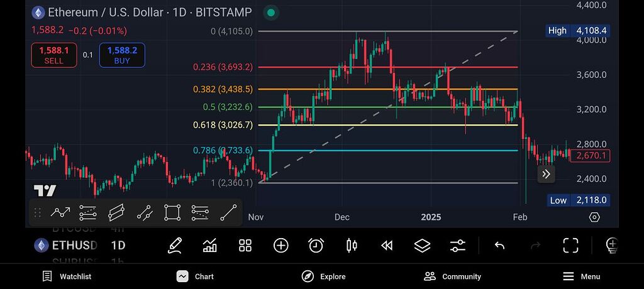Click the Feb label on time axis

[520, 217]
